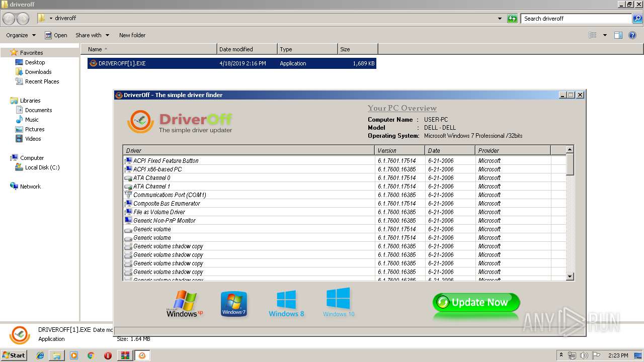Click the Communications Port (COM1) device icon
The width and height of the screenshot is (644, 362).
pyautogui.click(x=128, y=195)
